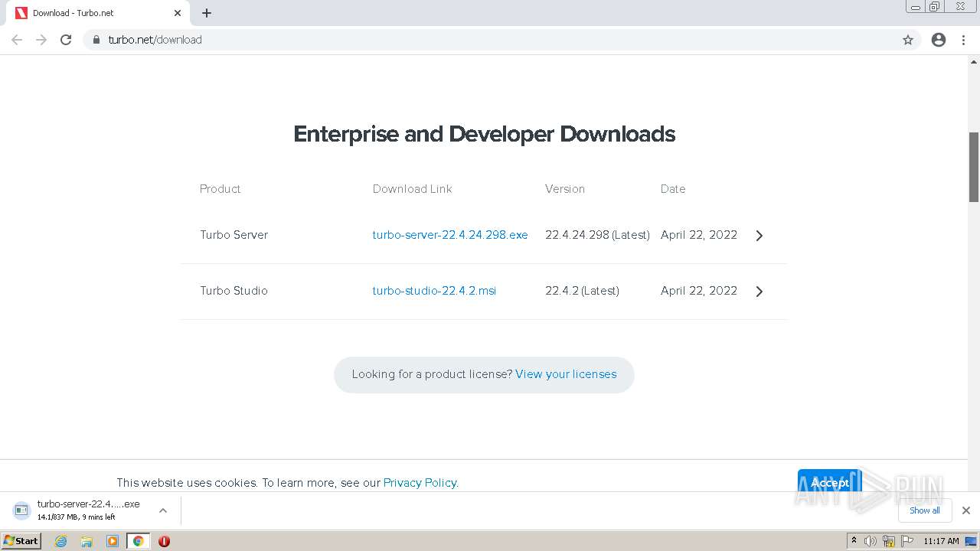Click the taskbar volume speaker icon
The width and height of the screenshot is (980, 551).
click(871, 541)
